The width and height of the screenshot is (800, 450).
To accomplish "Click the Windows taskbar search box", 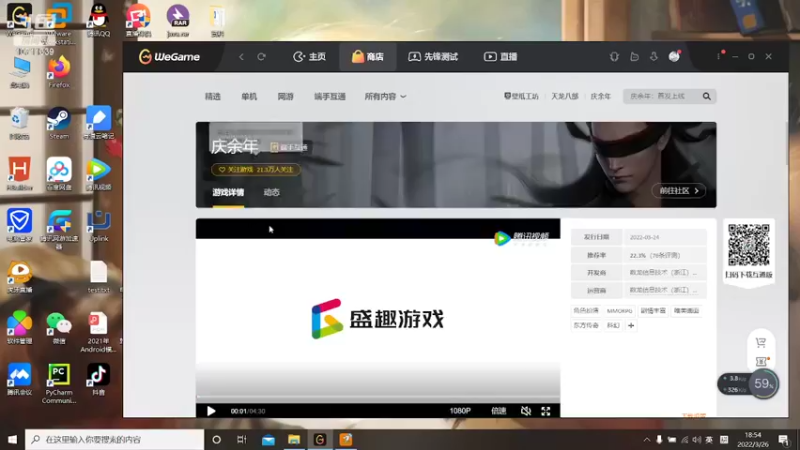I will [115, 439].
